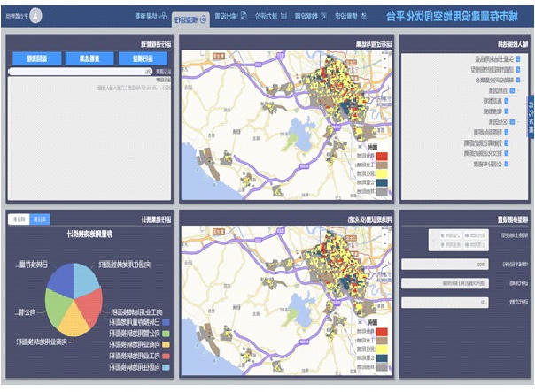Click the 城市存量建设用地空间优化平台 title
The height and width of the screenshot is (392, 535).
pyautogui.click(x=452, y=16)
